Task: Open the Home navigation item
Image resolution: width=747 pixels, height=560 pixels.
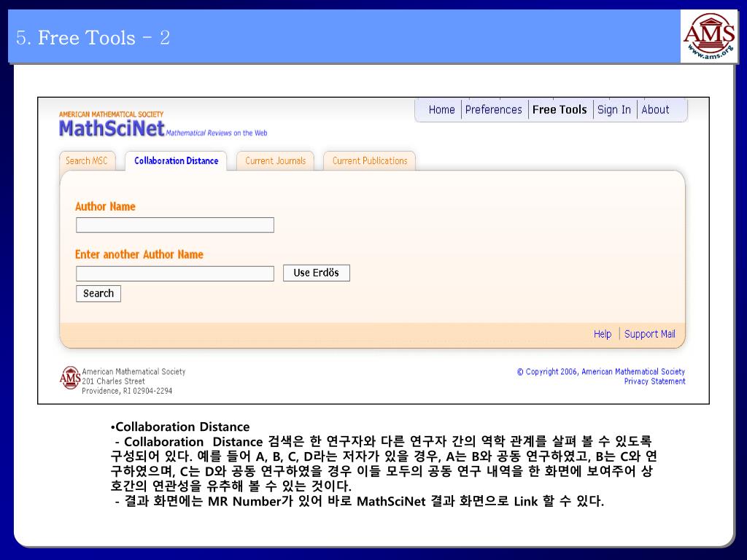Action: pyautogui.click(x=441, y=109)
